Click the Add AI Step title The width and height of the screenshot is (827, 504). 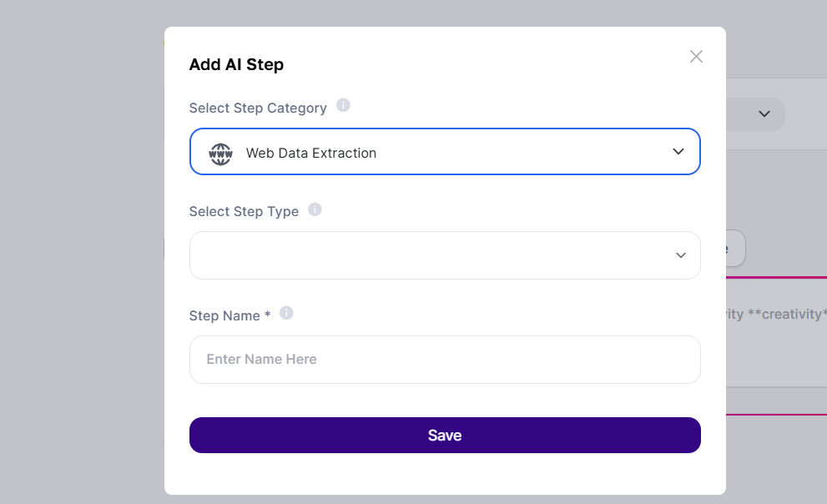(x=236, y=64)
